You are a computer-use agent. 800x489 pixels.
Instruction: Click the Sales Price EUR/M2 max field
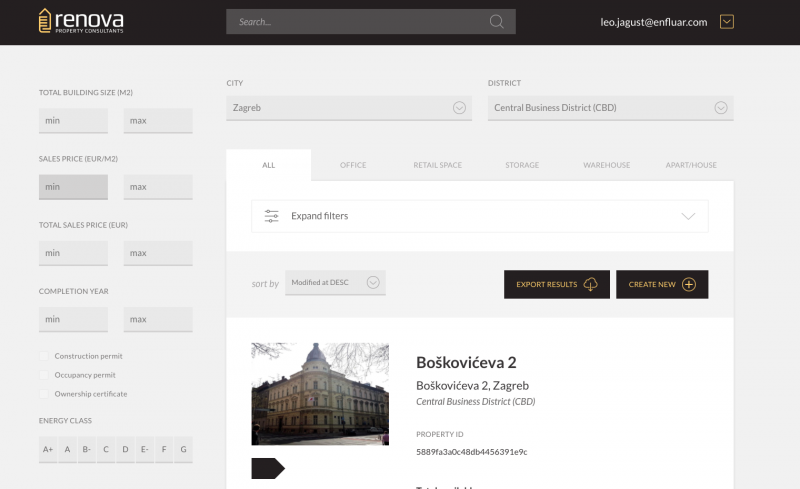tap(158, 187)
